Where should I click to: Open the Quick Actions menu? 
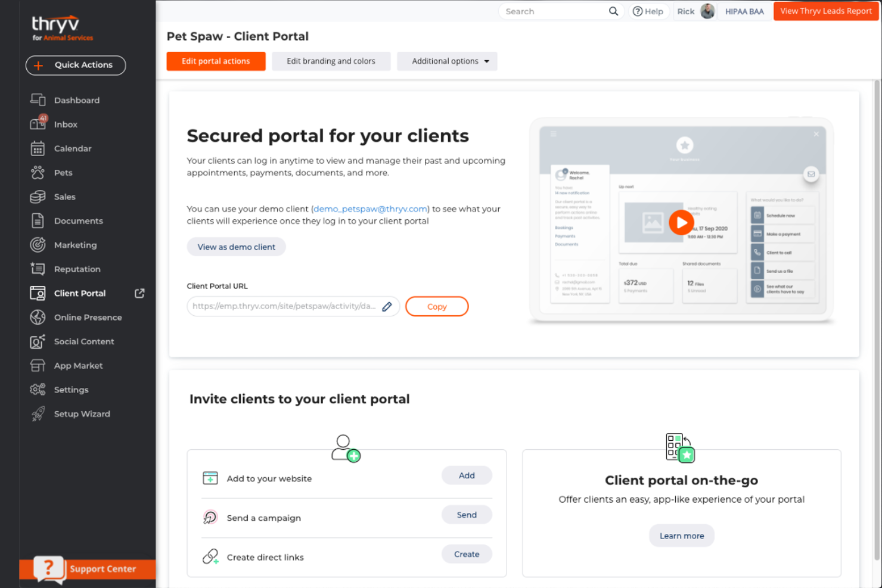pos(76,65)
